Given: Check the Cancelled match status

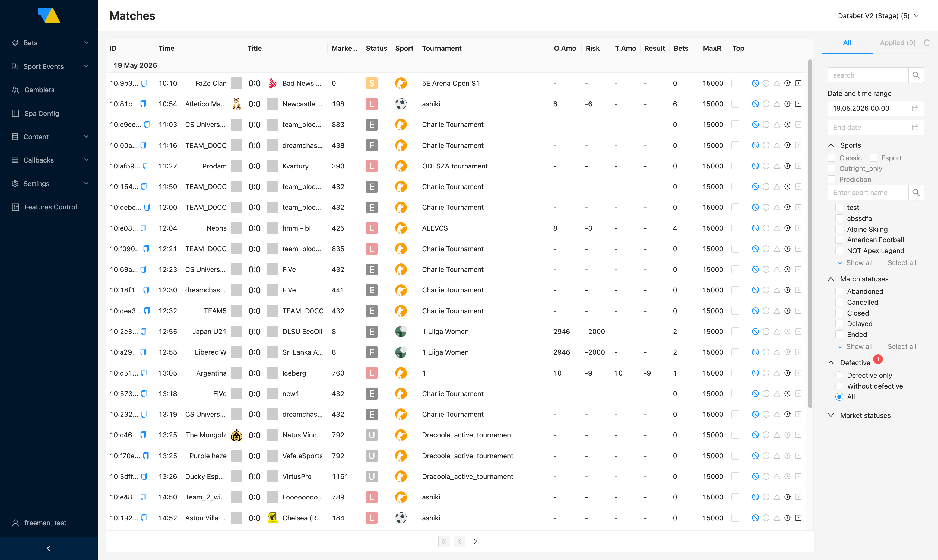Looking at the screenshot, I should point(839,302).
